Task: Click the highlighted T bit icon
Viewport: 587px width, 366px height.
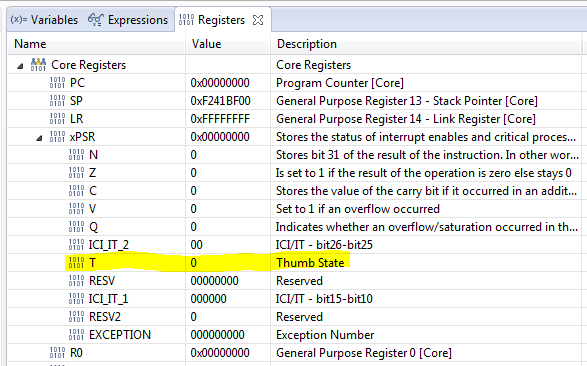Action: (76, 262)
